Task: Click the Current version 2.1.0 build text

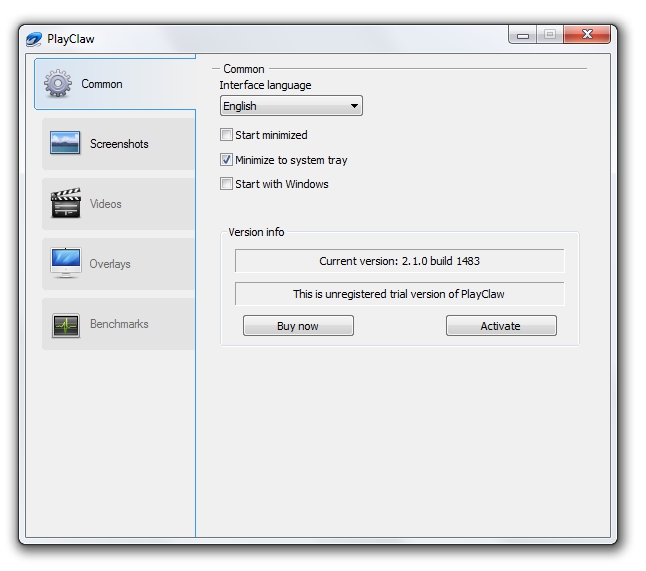Action: click(399, 261)
